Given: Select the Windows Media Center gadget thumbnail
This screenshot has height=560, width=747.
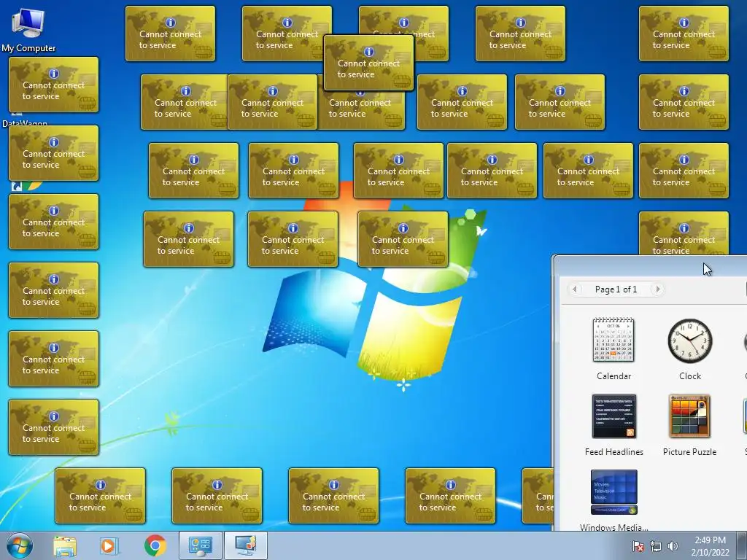Looking at the screenshot, I should point(614,492).
